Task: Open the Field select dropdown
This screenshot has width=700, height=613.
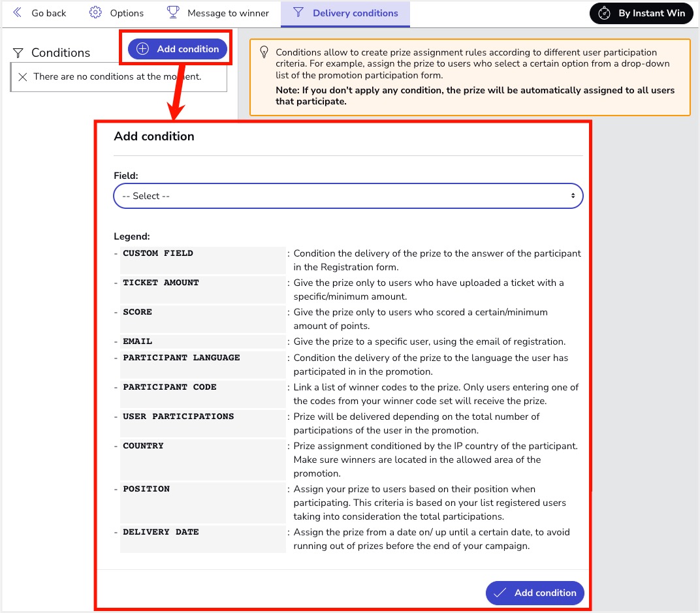Action: (x=347, y=196)
